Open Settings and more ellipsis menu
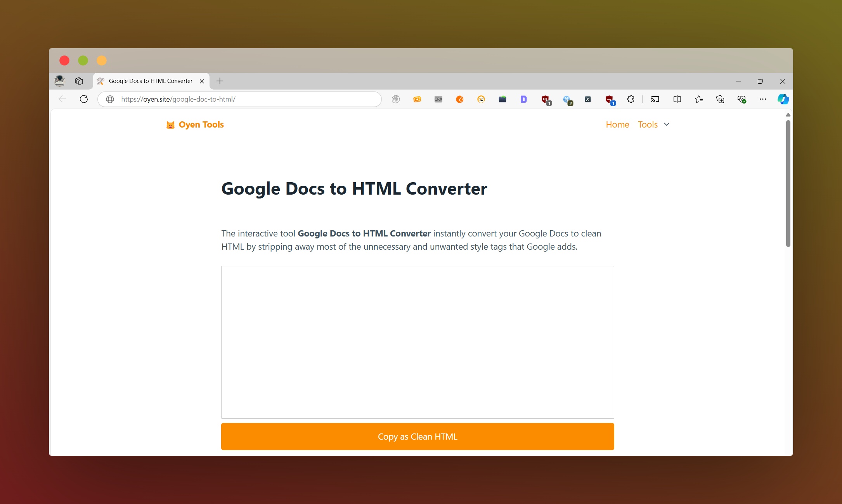842x504 pixels. [x=762, y=99]
